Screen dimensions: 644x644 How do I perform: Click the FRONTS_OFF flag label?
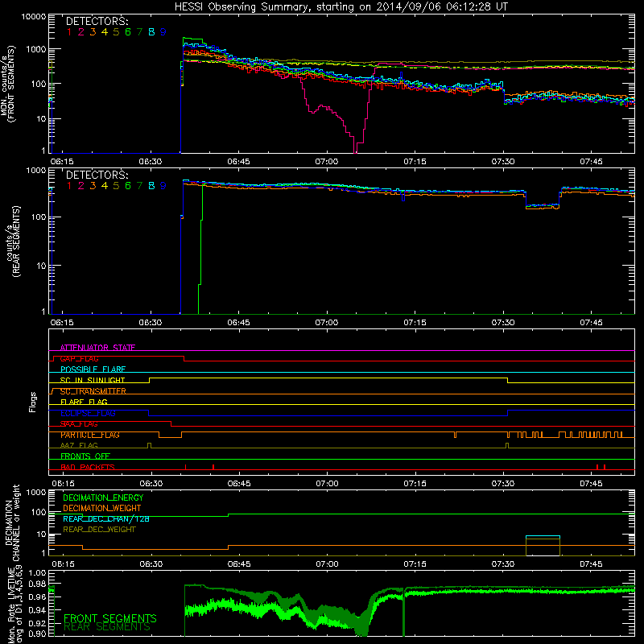(x=85, y=456)
